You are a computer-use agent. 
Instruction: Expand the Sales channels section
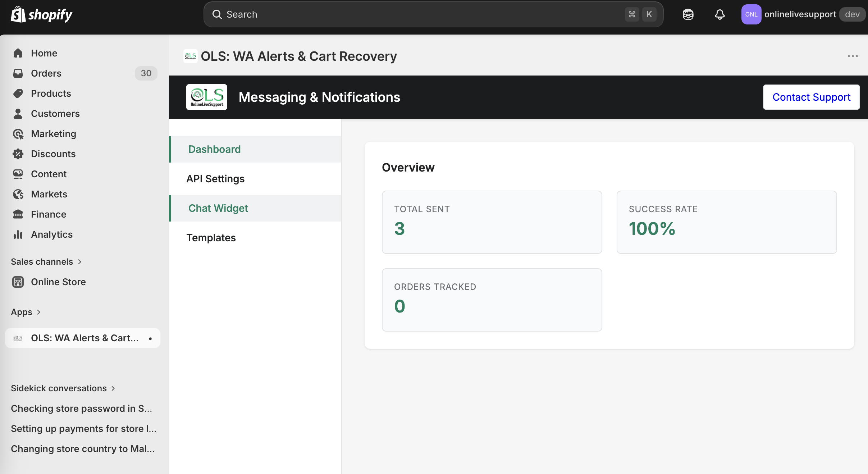point(46,262)
